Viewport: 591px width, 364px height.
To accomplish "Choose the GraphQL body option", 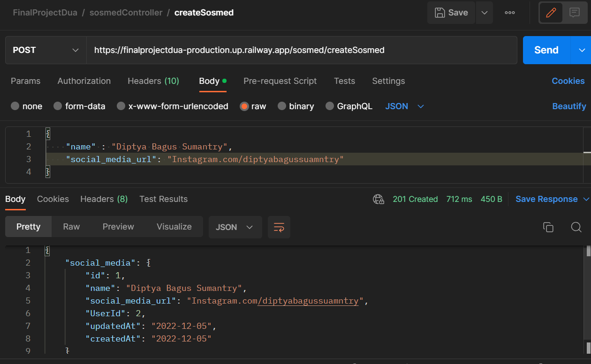I will [349, 106].
